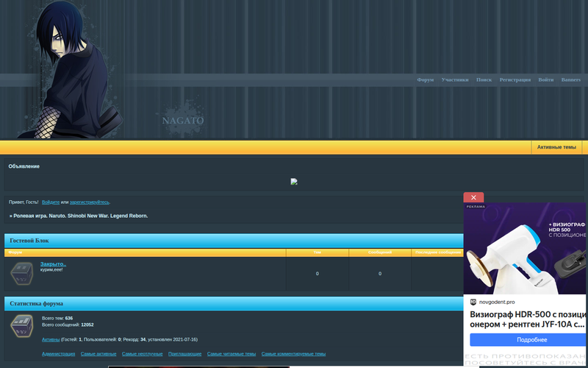Click the novgodent.pro advertiser logo icon
The image size is (588, 368).
pos(473,302)
